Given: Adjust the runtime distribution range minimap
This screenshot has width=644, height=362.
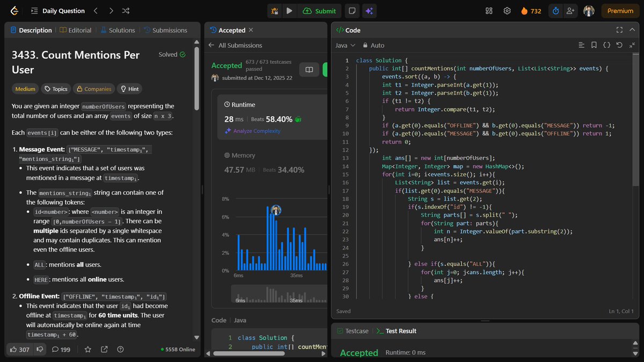Looking at the screenshot, I should (x=279, y=295).
